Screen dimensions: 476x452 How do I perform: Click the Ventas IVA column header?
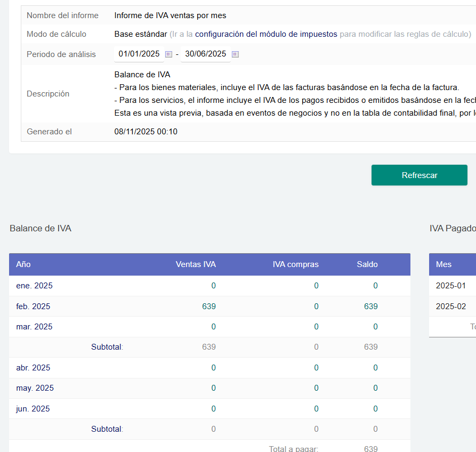tap(196, 264)
